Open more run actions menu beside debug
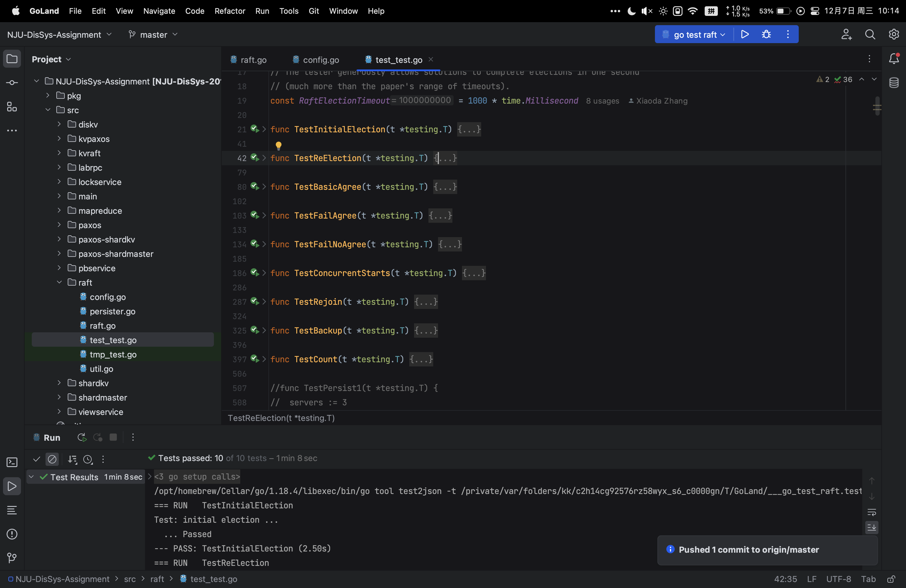 pos(788,34)
